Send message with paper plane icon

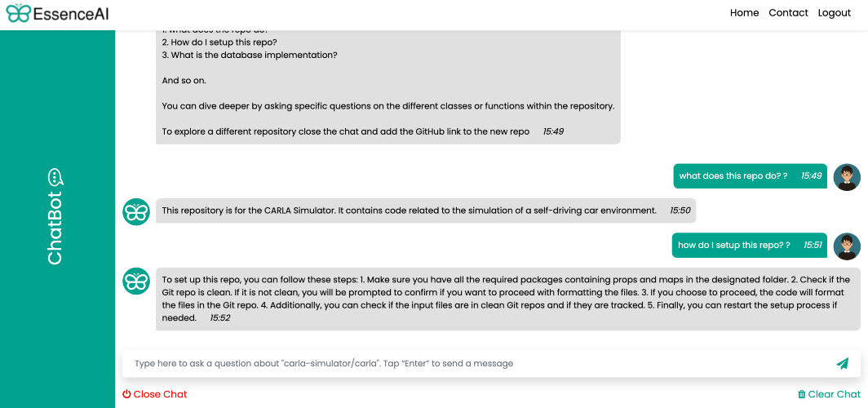pyautogui.click(x=842, y=363)
